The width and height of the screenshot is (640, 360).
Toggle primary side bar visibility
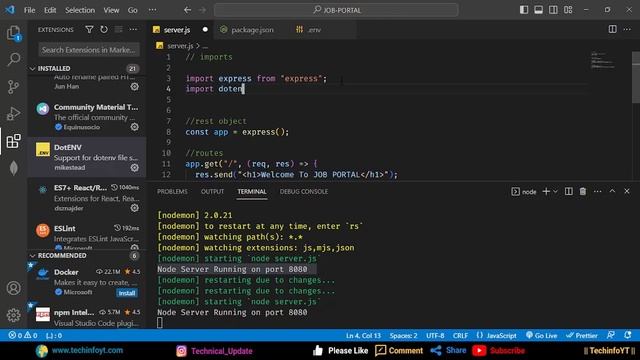(x=524, y=10)
